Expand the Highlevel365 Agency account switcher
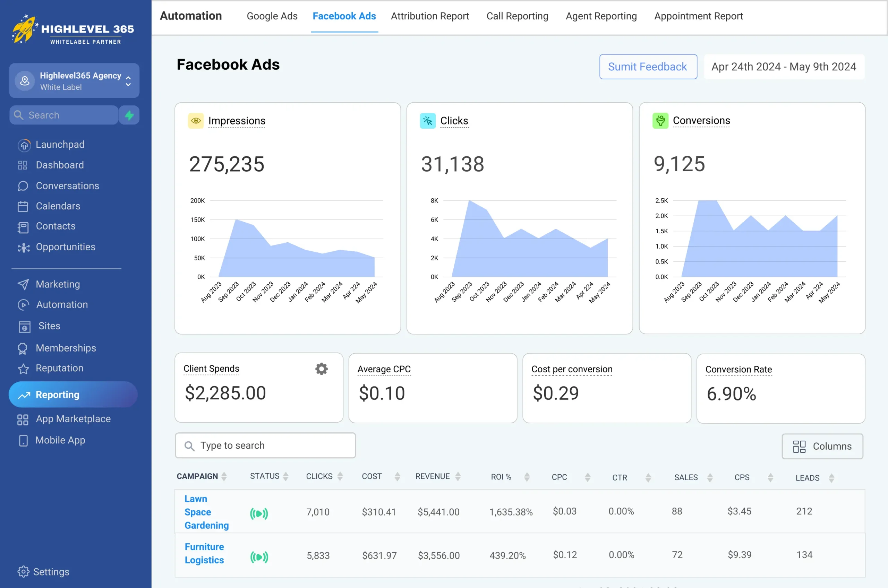Image resolution: width=888 pixels, height=588 pixels. 128,81
